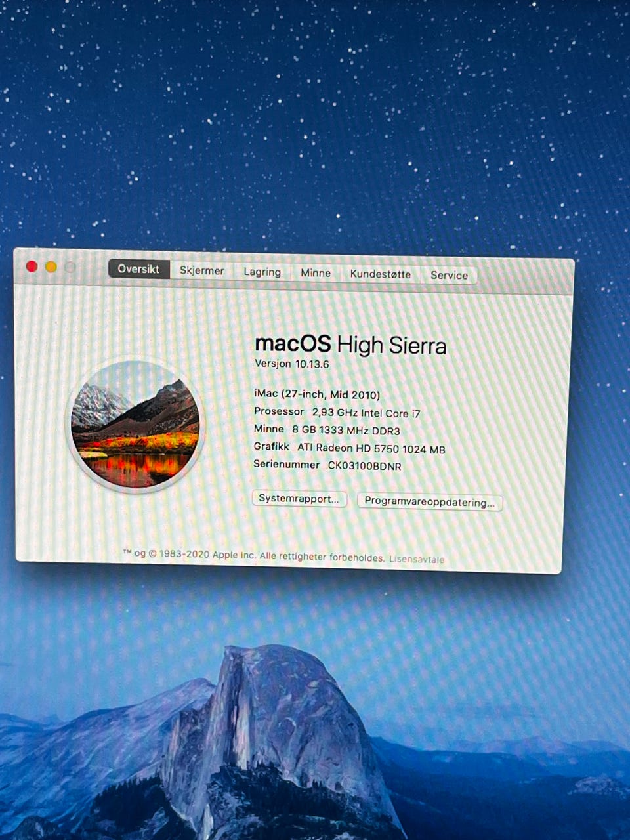Screen dimensions: 630x840
Task: Click the macOS High Sierra heading
Action: coord(350,345)
